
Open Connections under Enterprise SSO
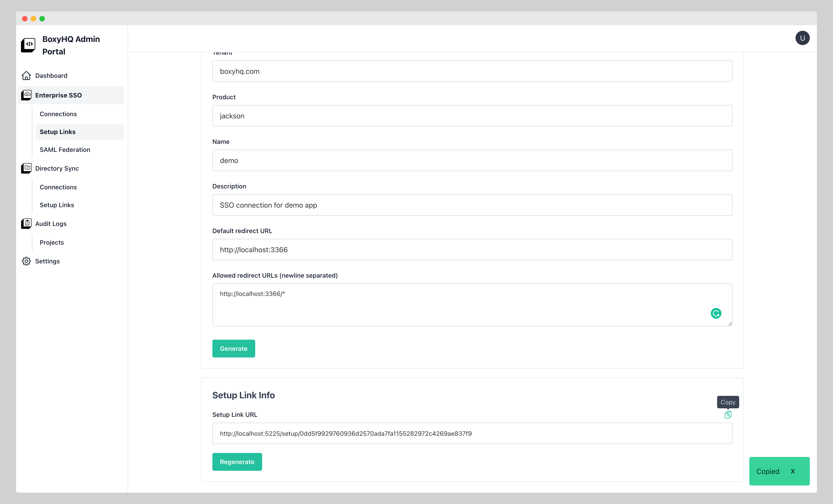[x=58, y=114]
